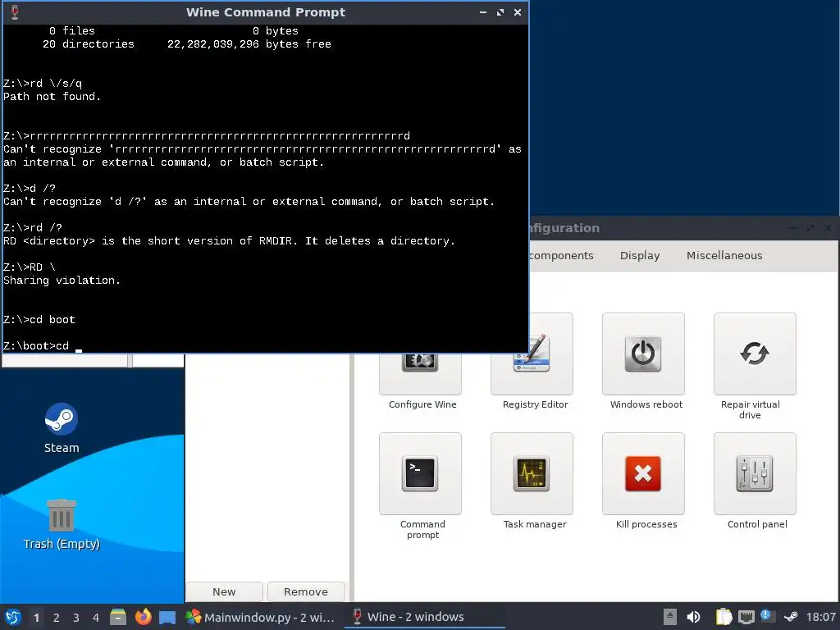The image size is (840, 630).
Task: Launch Firefox from the taskbar
Action: [143, 617]
